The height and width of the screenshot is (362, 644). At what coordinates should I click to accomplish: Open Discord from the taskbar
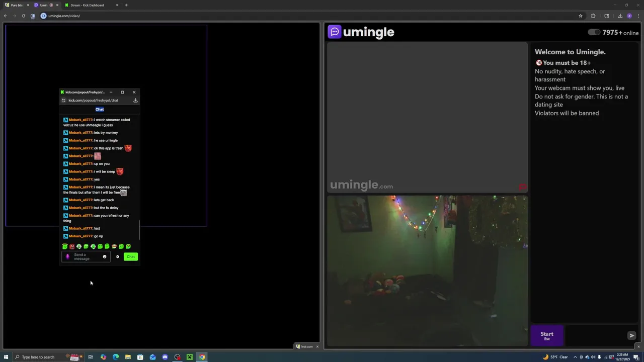165,357
